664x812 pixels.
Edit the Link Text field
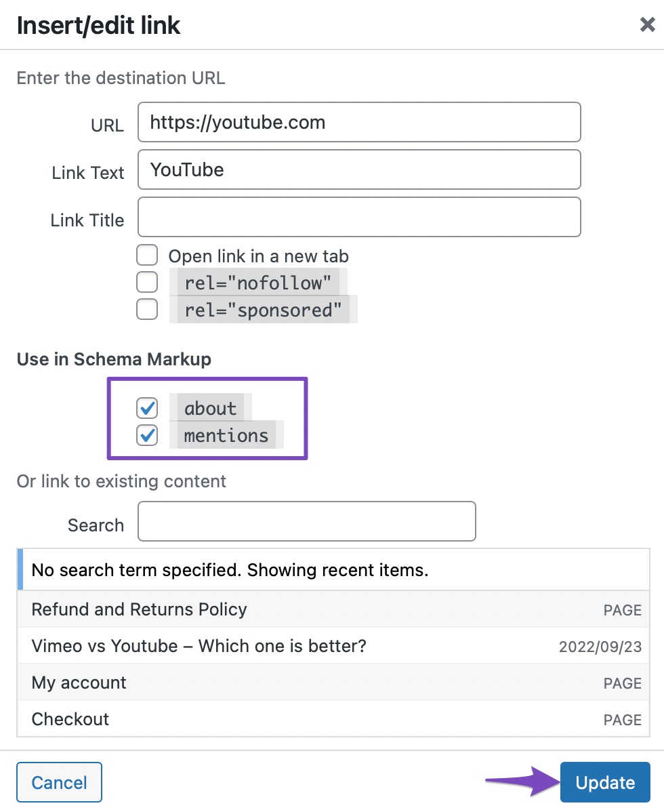coord(359,170)
